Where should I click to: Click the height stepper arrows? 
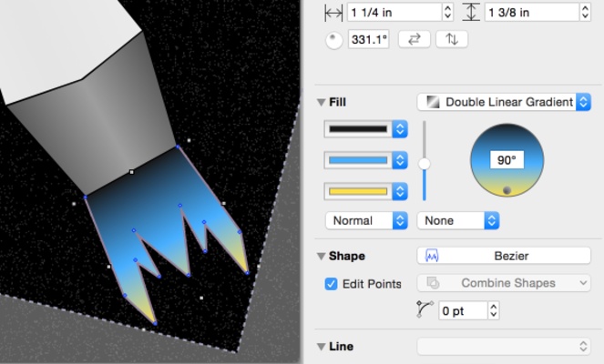tap(585, 13)
